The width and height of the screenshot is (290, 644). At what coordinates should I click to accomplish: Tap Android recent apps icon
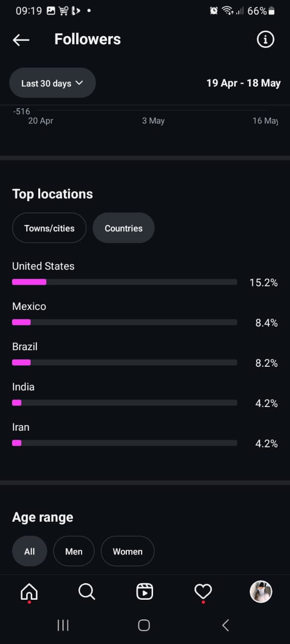pyautogui.click(x=63, y=625)
